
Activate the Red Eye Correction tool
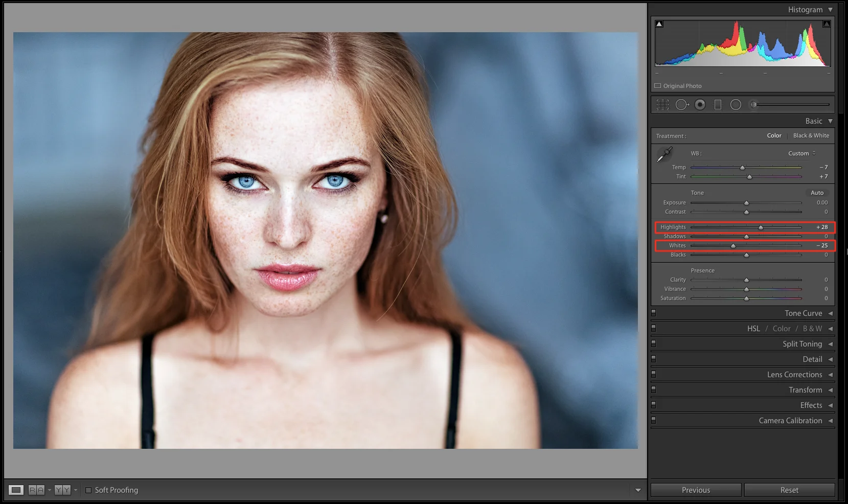click(x=700, y=105)
